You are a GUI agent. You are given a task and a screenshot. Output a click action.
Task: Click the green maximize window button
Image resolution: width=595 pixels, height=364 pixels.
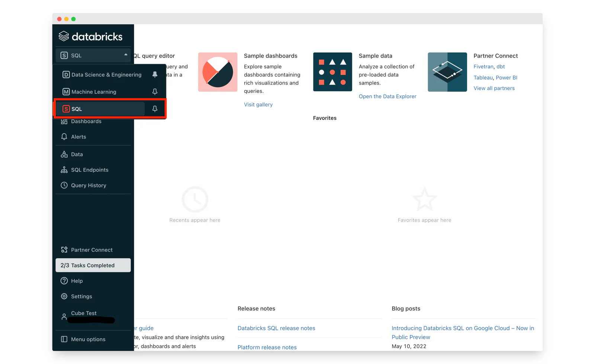[x=73, y=19]
